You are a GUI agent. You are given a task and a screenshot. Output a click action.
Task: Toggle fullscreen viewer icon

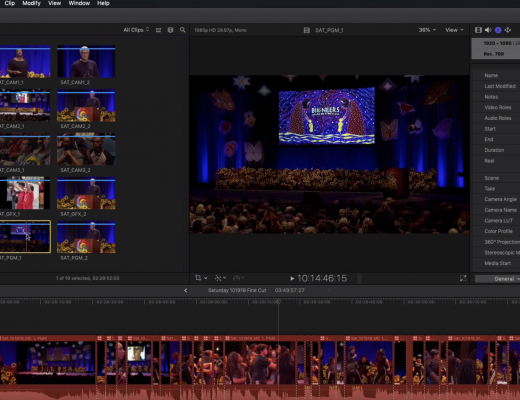point(463,278)
